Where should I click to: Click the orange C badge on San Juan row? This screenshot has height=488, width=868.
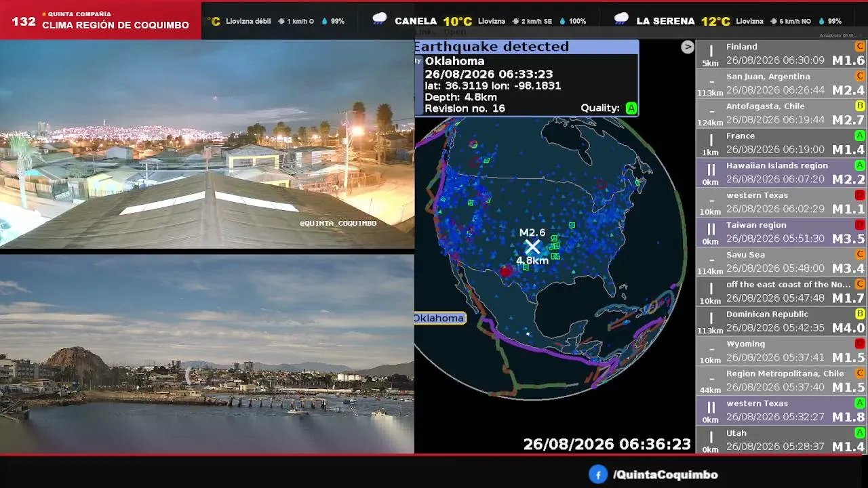pos(860,76)
